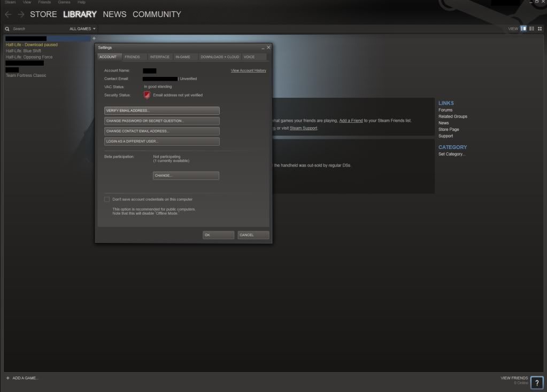Viewport: 547px width, 392px height.
Task: Open View Account History link
Action: click(x=249, y=70)
